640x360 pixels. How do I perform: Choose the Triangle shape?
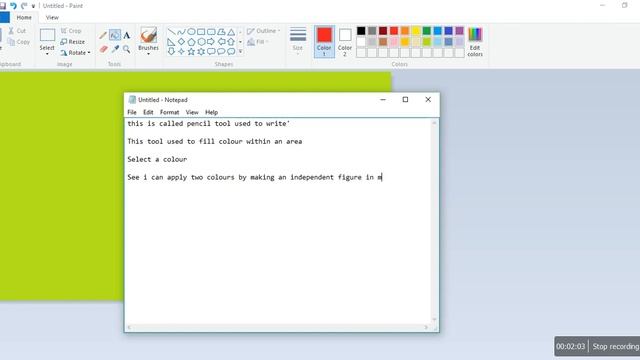pyautogui.click(x=231, y=32)
